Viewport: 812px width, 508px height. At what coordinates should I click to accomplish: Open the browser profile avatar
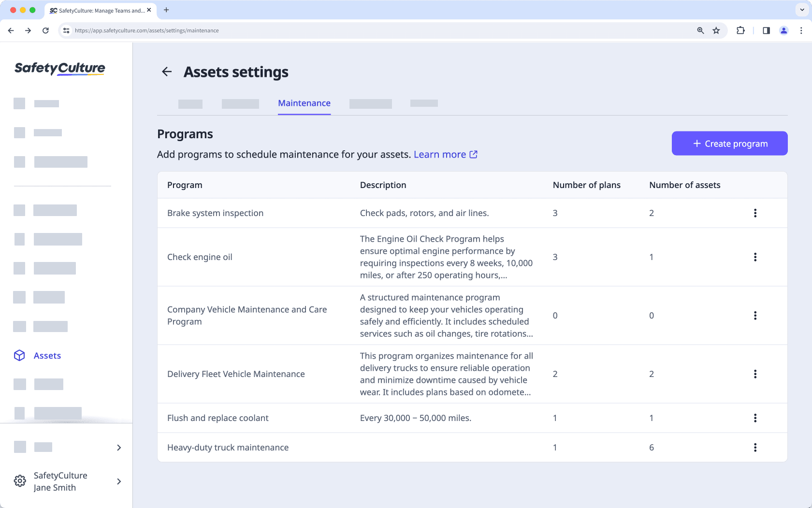coord(783,30)
